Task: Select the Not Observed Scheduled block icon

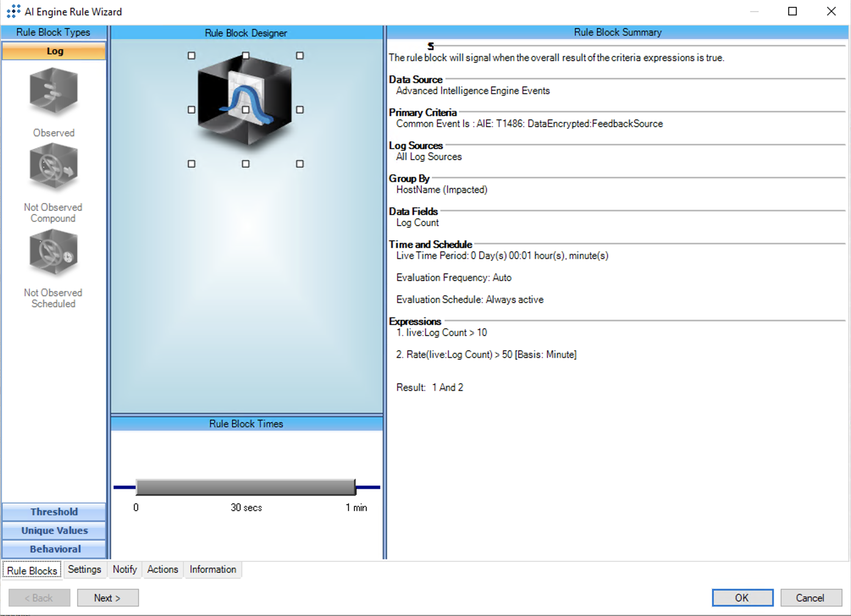Action: pyautogui.click(x=53, y=253)
